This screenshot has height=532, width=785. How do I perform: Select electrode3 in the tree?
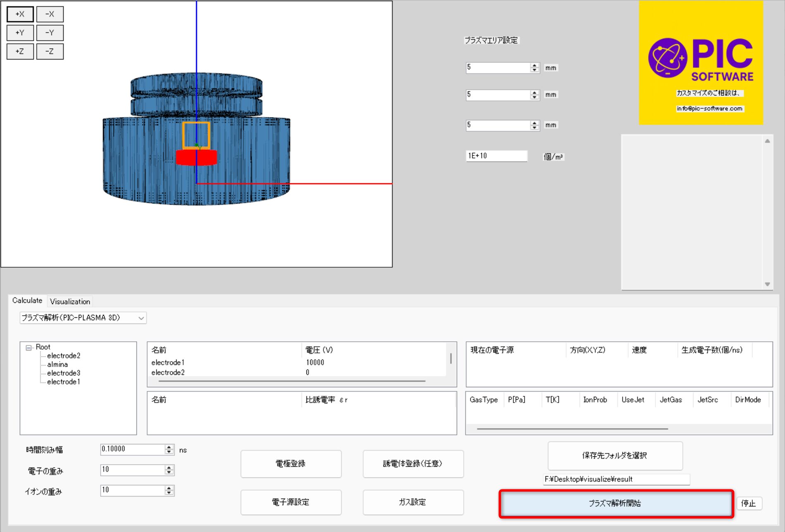[63, 373]
